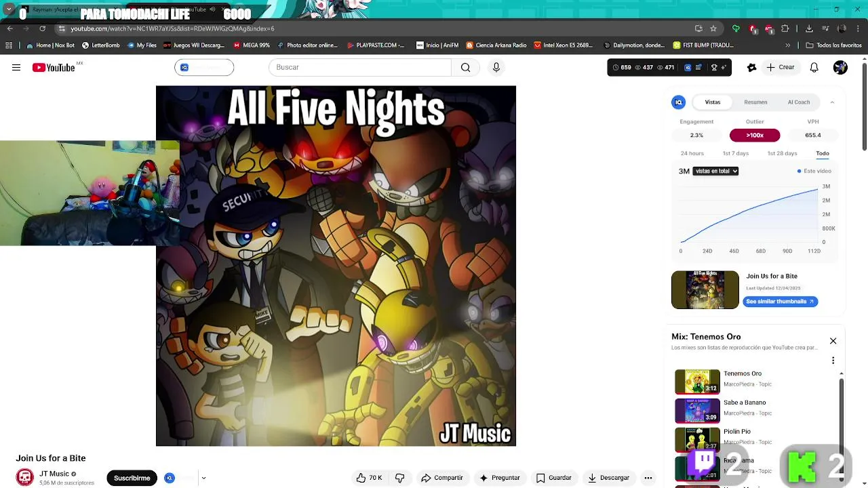Close the Mix: Tenemos Oro panel
Screen dimensions: 868x488
(x=833, y=341)
